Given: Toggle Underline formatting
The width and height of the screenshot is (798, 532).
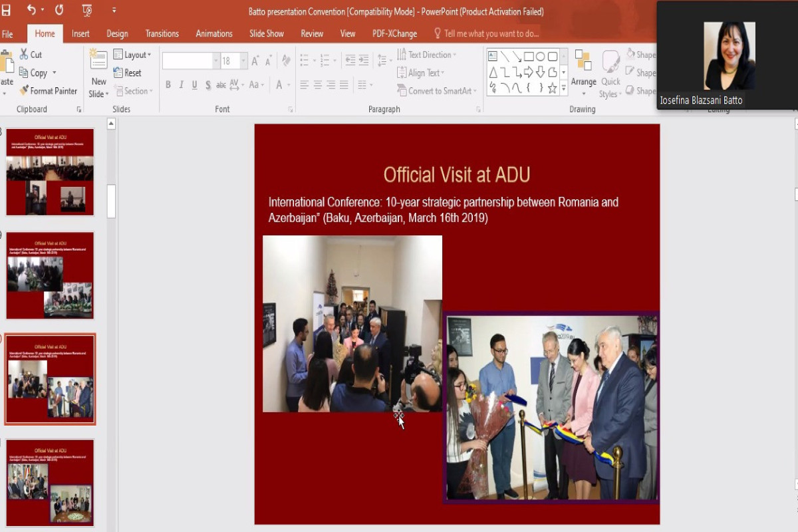Looking at the screenshot, I should pyautogui.click(x=195, y=84).
